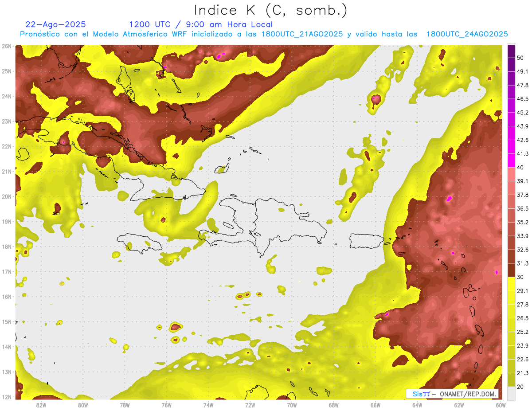Click the colorbar value "46.5"
Image resolution: width=532 pixels, height=411 pixels.
523,99
